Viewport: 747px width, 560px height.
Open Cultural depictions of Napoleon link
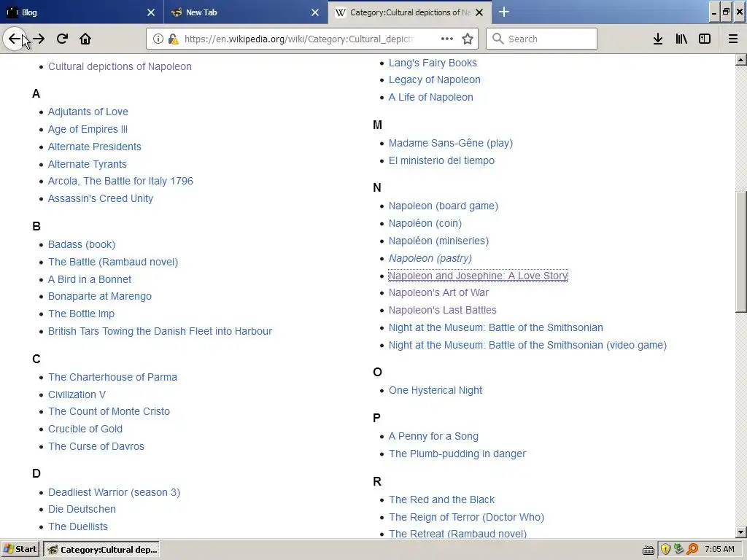coord(120,66)
